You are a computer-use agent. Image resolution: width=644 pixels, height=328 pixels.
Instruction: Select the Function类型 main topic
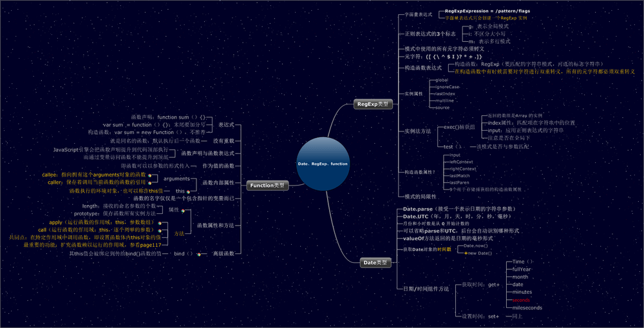[x=267, y=186]
